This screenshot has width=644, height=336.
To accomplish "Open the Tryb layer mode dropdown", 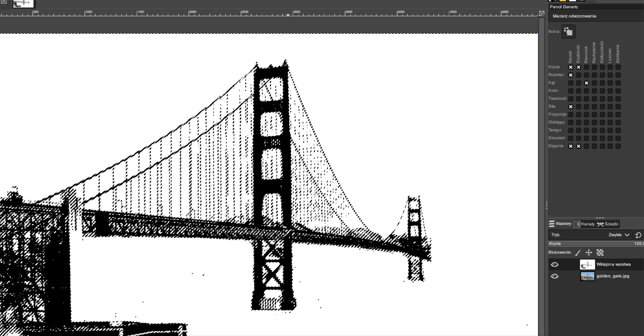I will click(x=590, y=235).
